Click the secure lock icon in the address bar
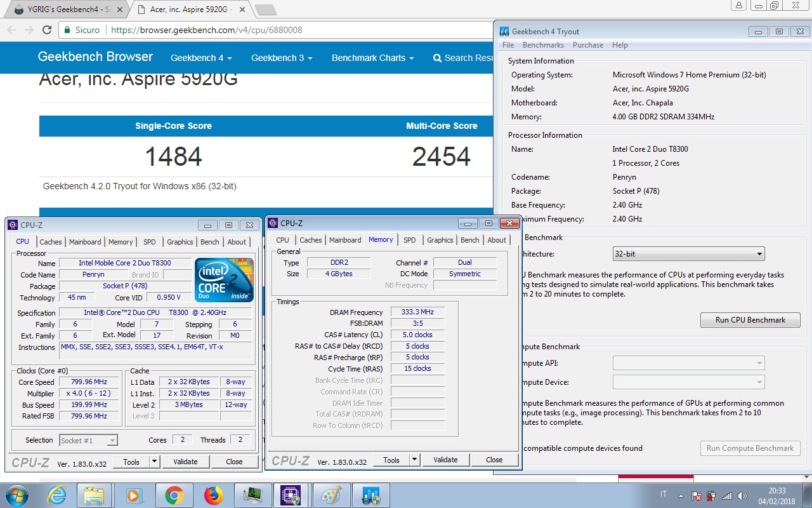This screenshot has width=812, height=508. point(67,30)
